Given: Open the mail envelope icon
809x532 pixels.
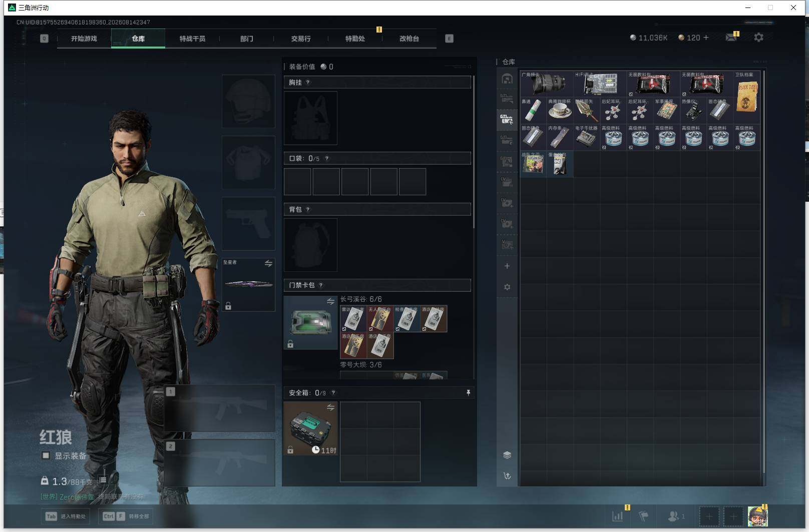Looking at the screenshot, I should (731, 38).
